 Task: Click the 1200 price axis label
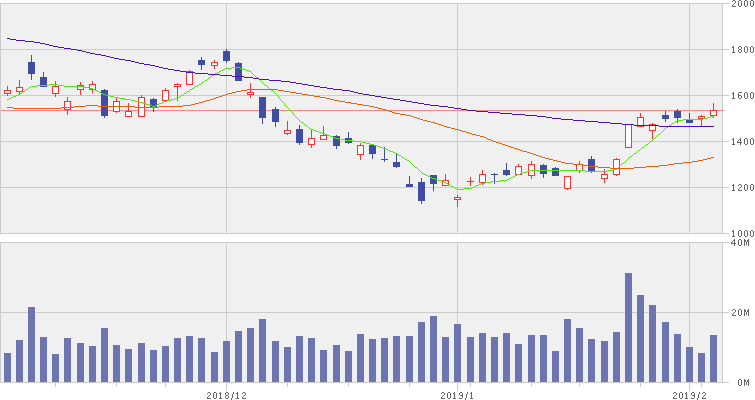point(741,189)
